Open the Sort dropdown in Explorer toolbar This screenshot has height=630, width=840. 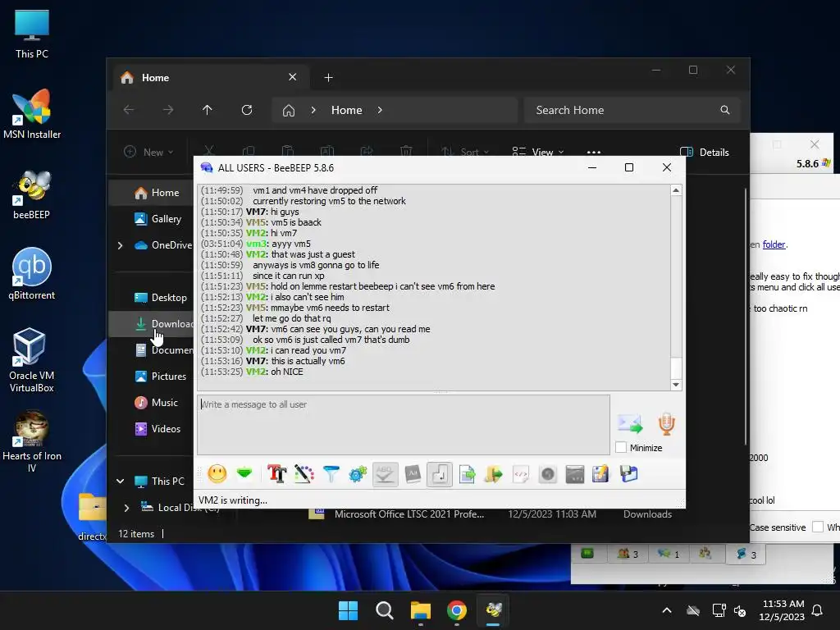point(464,152)
